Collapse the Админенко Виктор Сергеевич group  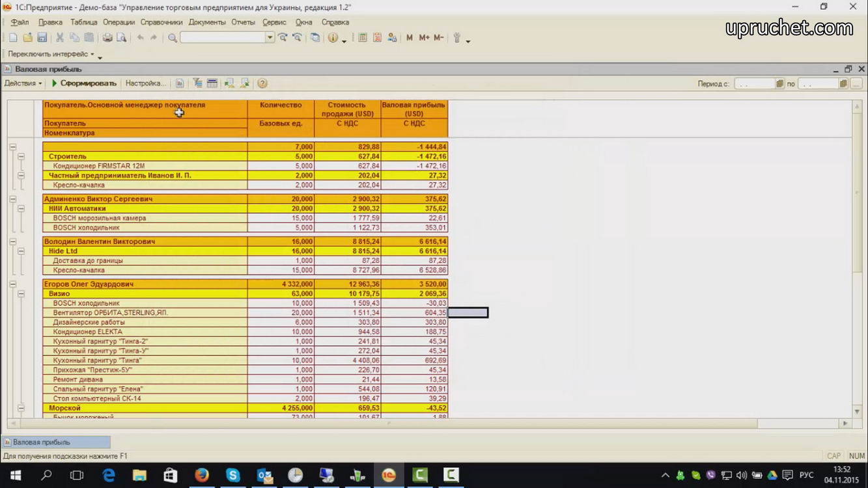tap(12, 199)
